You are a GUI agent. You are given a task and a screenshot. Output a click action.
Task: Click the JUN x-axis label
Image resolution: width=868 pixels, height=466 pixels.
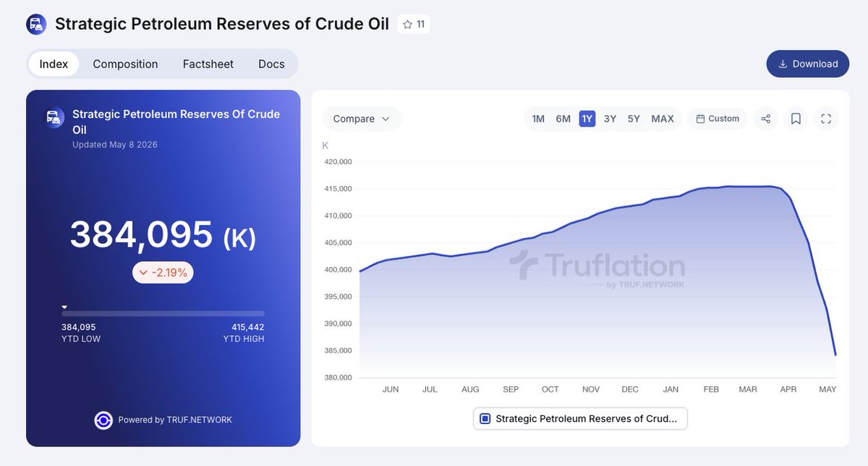pyautogui.click(x=391, y=389)
